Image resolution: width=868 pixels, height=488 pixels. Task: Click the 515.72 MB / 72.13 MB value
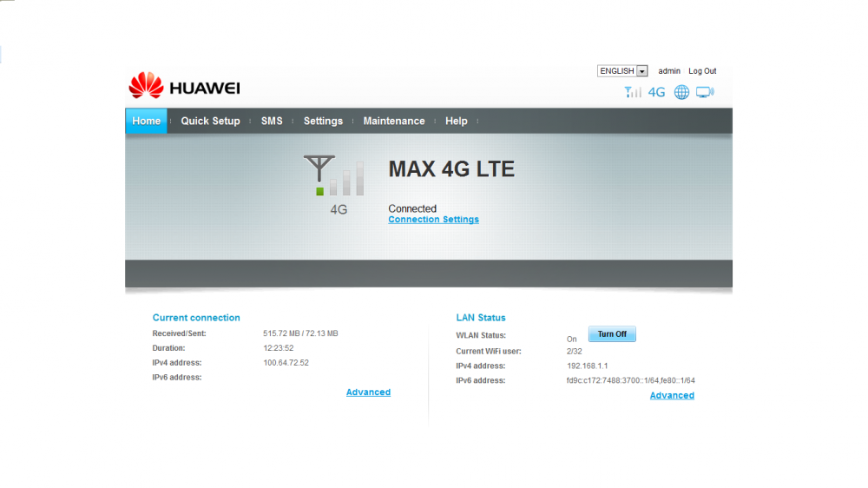pyautogui.click(x=300, y=333)
